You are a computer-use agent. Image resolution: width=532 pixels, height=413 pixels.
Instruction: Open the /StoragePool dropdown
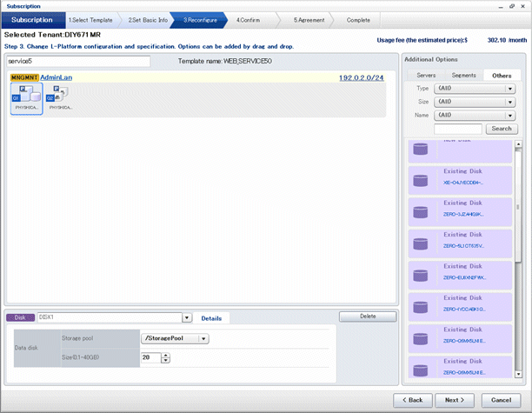[x=175, y=338]
